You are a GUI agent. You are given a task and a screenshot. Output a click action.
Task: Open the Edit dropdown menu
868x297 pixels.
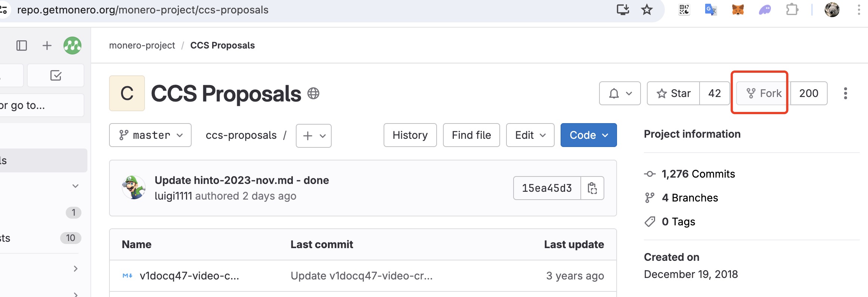click(530, 135)
